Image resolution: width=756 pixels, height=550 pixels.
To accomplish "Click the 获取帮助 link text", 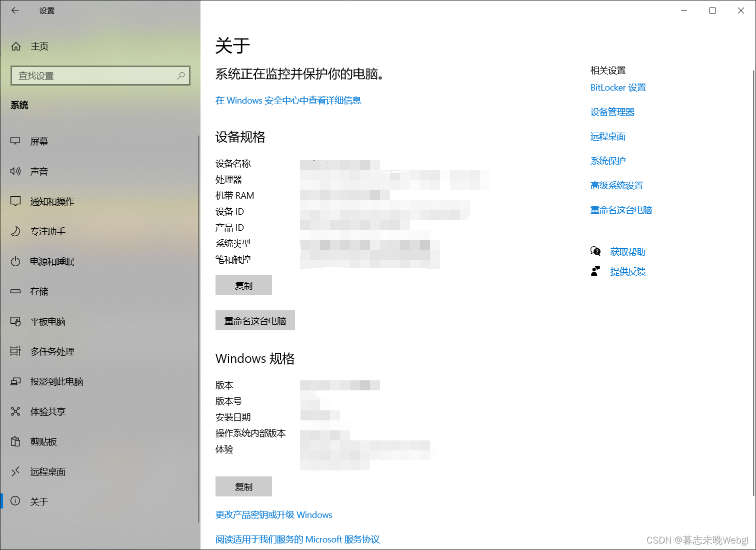I will click(x=628, y=252).
